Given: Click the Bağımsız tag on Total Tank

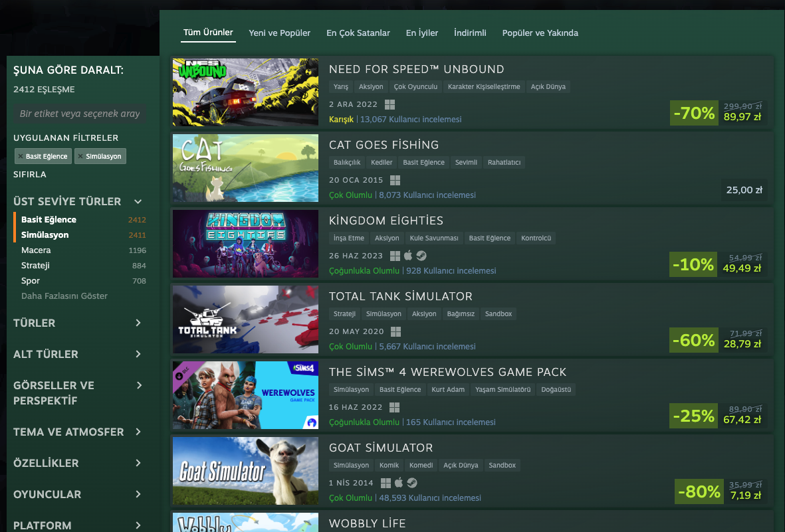Looking at the screenshot, I should pos(461,313).
